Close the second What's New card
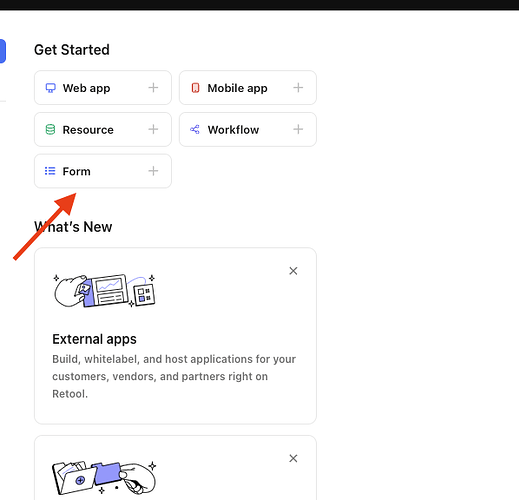 [x=293, y=459]
